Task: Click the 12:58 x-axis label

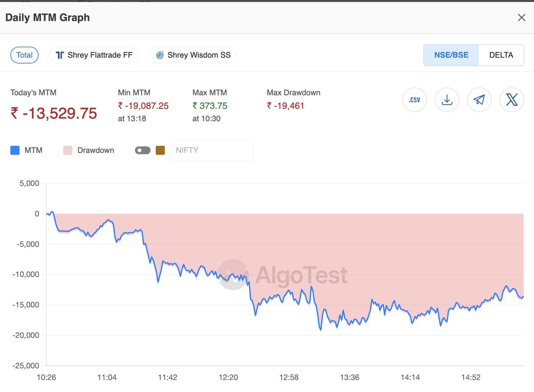Action: (289, 378)
